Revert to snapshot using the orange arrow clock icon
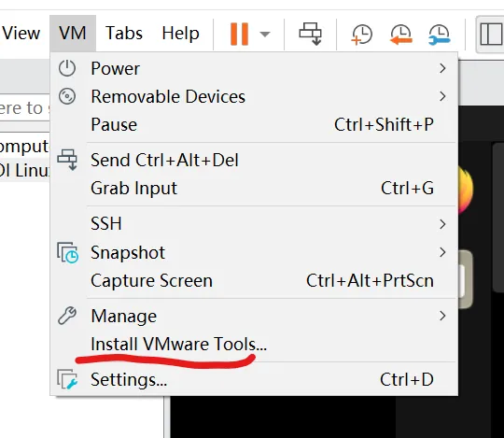The image size is (504, 438). pyautogui.click(x=400, y=35)
